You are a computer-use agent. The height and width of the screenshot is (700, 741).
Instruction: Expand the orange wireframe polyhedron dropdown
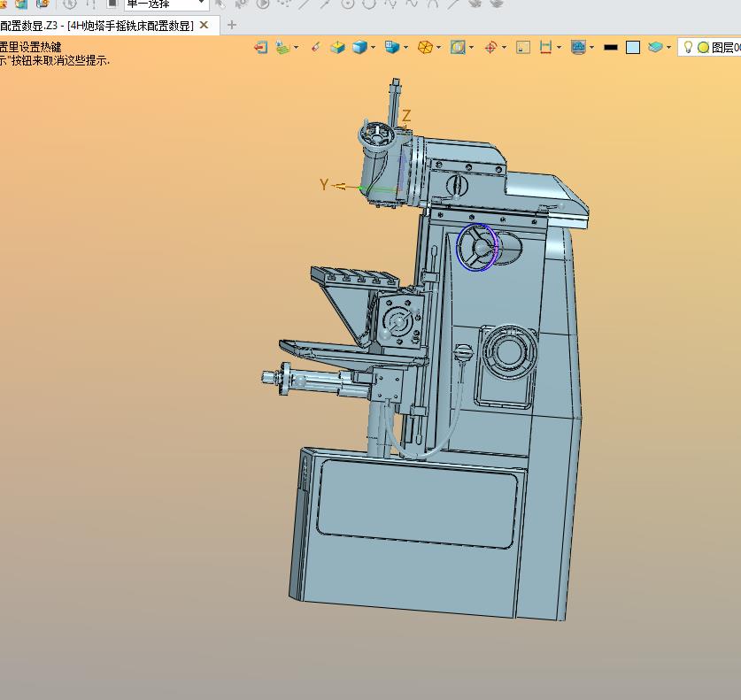439,47
